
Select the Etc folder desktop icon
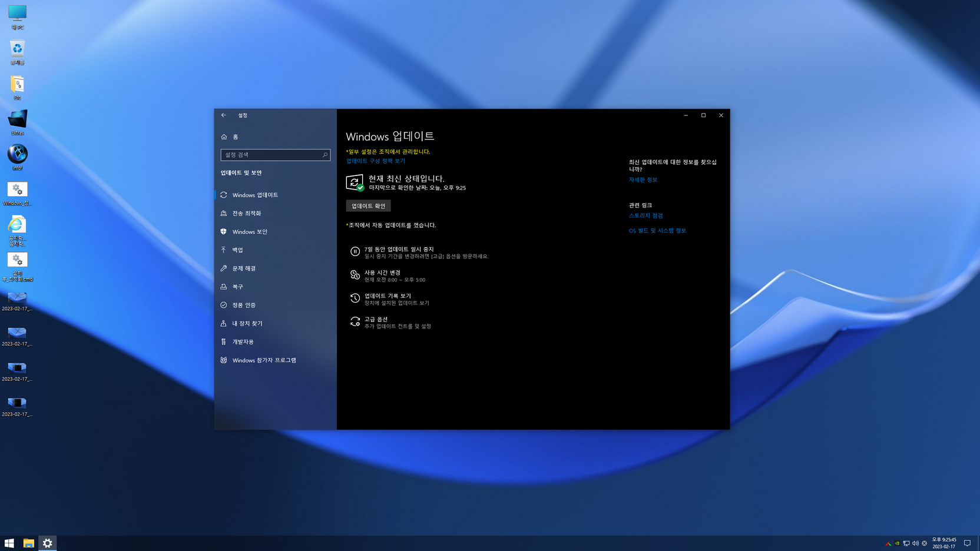(x=17, y=87)
